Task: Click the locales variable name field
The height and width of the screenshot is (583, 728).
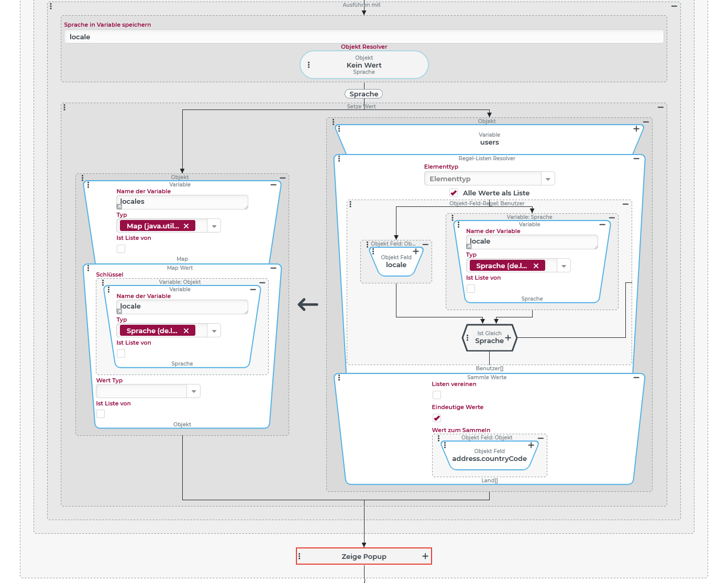Action: pos(182,202)
